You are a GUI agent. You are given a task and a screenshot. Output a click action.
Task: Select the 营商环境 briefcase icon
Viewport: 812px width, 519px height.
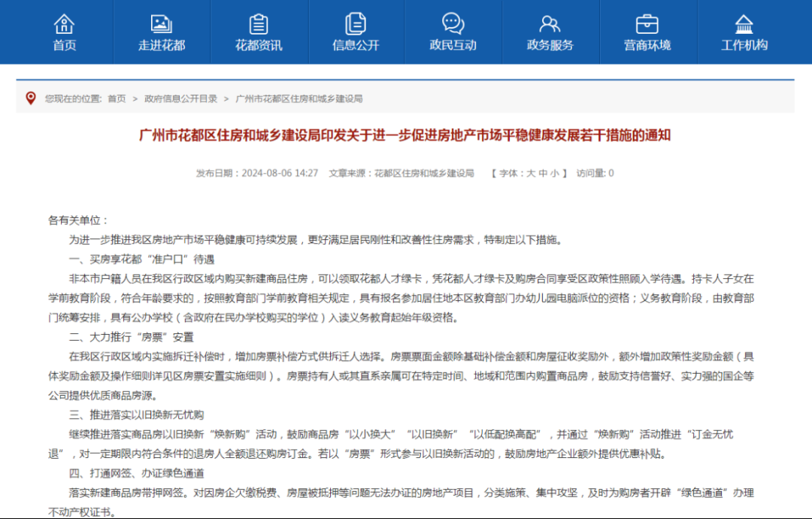point(647,24)
